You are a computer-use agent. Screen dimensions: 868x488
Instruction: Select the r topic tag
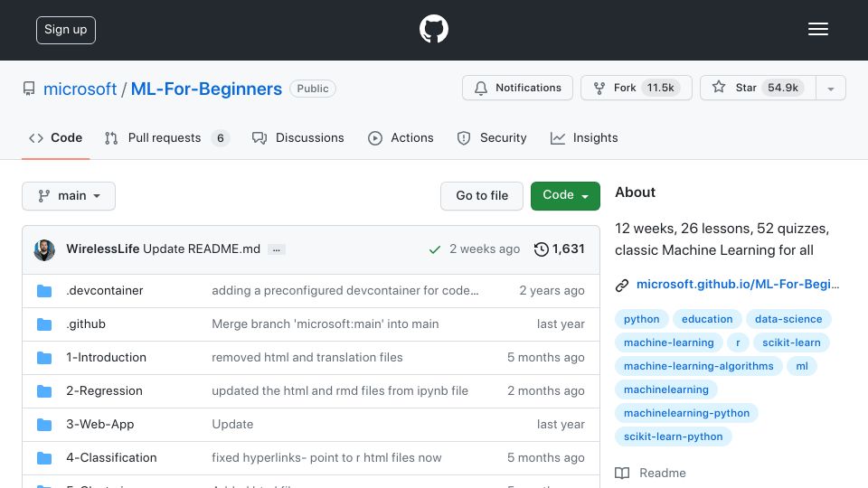click(x=738, y=343)
